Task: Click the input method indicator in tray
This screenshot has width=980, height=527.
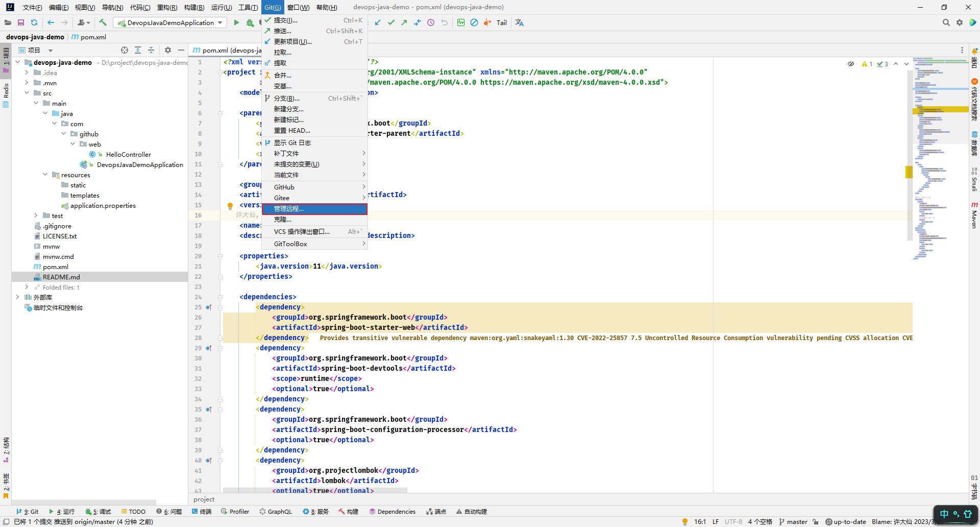Action: [955, 514]
